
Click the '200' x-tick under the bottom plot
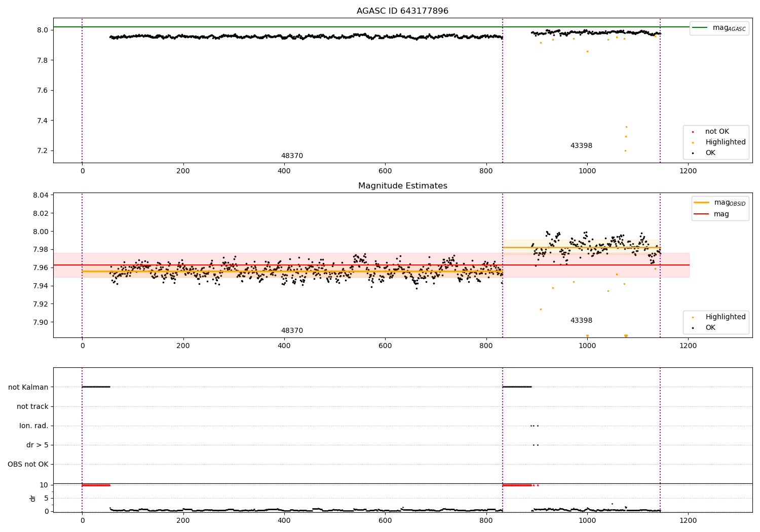(183, 520)
